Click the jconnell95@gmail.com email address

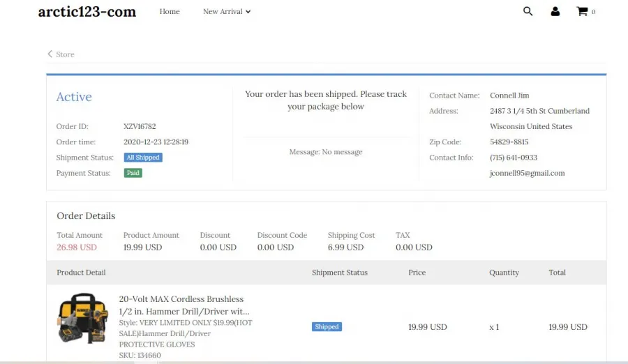[527, 173]
